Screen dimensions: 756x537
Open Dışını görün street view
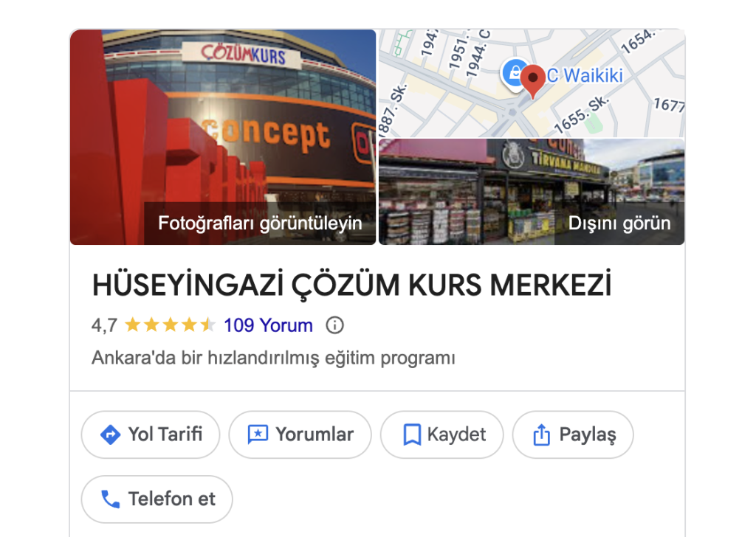pos(619,224)
